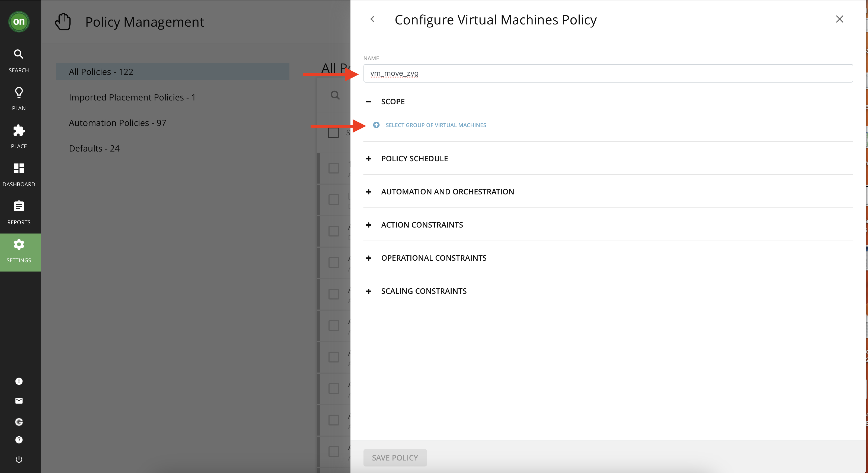Viewport: 868px width, 473px height.
Task: Open the Plan lightbulb section
Action: click(x=19, y=99)
